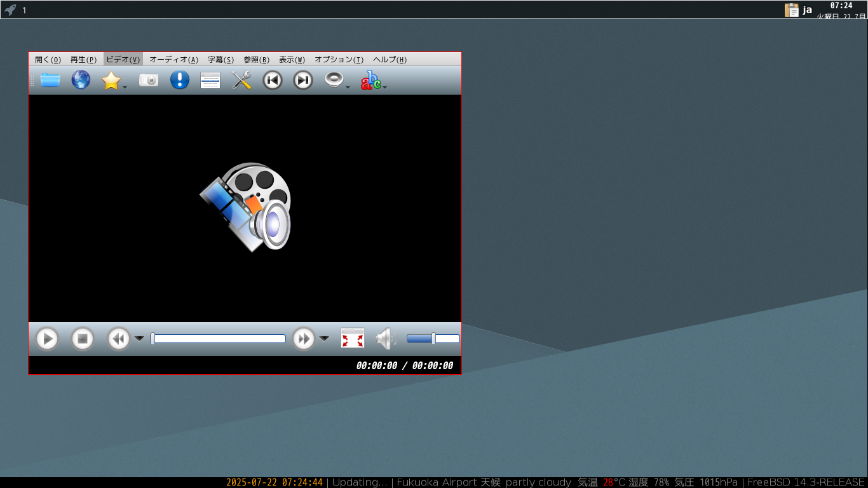
Task: Adjust the volume slider
Action: point(433,339)
